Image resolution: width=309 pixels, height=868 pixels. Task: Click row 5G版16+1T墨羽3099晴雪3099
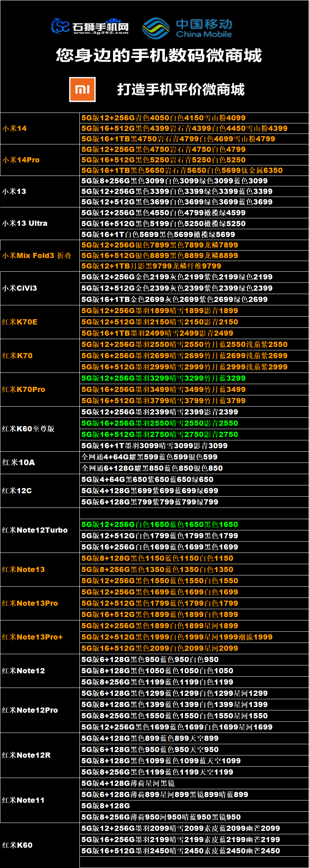tap(194, 446)
